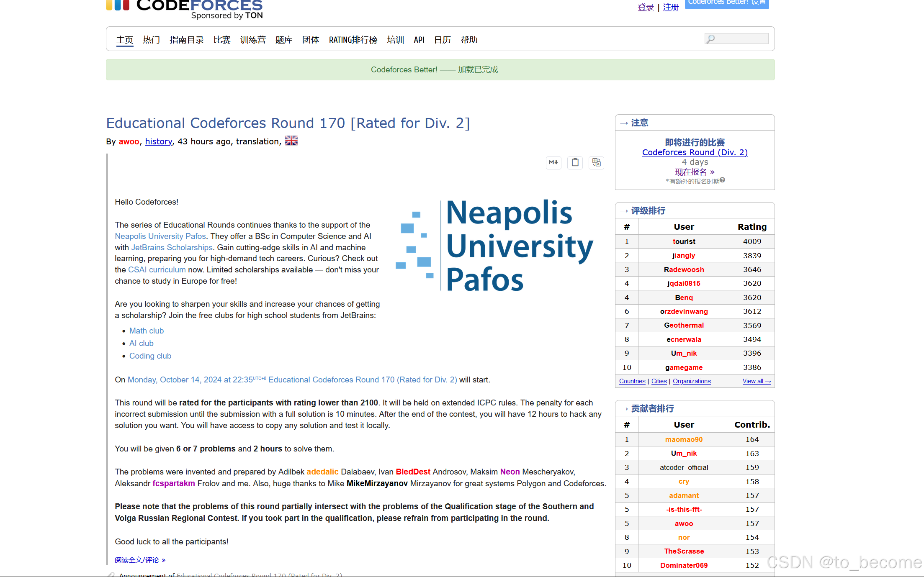
Task: Open the 题库 menu item
Action: click(x=284, y=40)
